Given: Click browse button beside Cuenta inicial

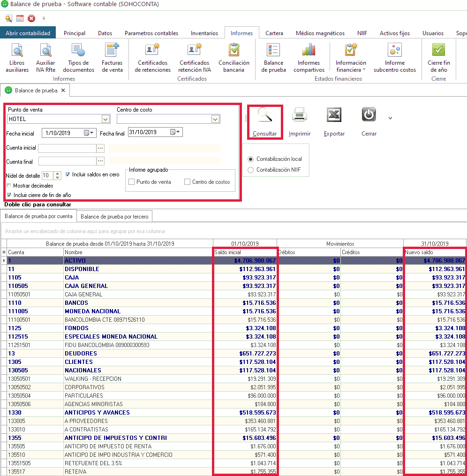Looking at the screenshot, I should pyautogui.click(x=100, y=148).
